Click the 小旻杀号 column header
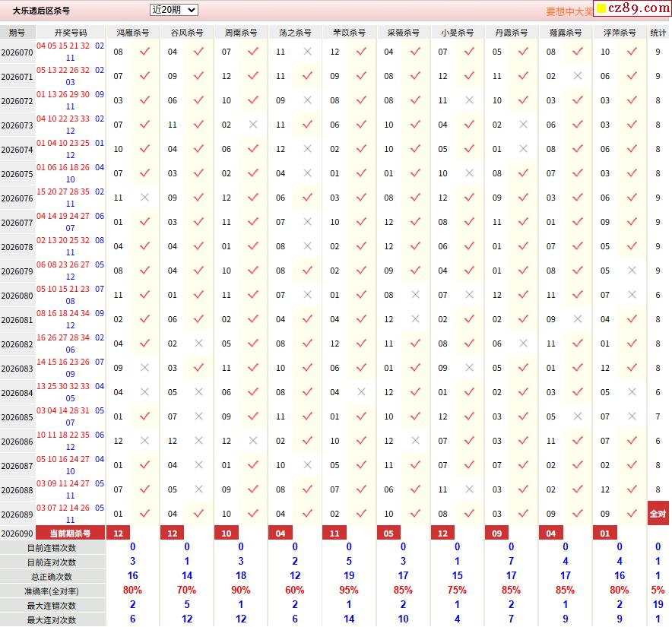This screenshot has height=627, width=672. (x=458, y=33)
